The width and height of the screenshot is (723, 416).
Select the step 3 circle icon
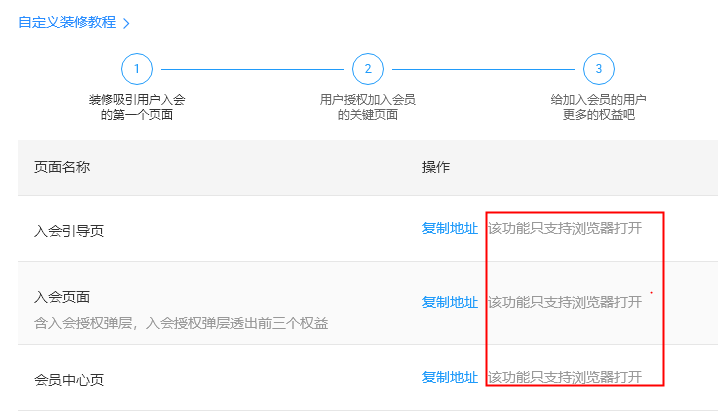599,69
